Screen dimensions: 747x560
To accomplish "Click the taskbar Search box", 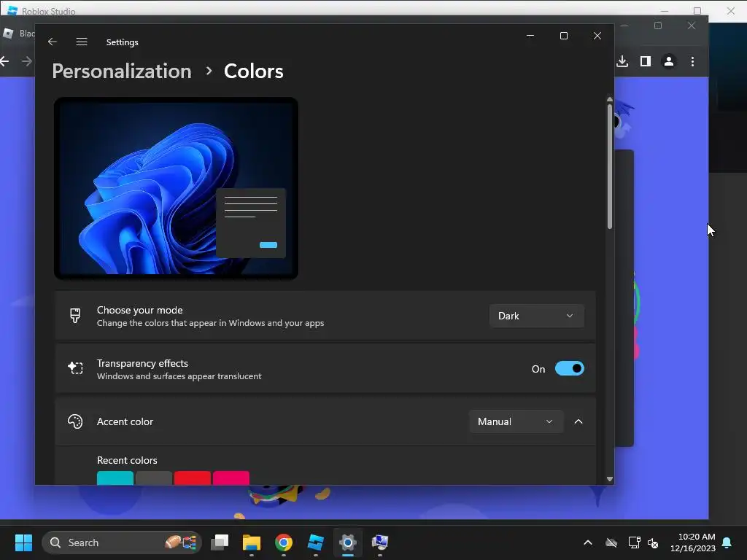I will 122,542.
